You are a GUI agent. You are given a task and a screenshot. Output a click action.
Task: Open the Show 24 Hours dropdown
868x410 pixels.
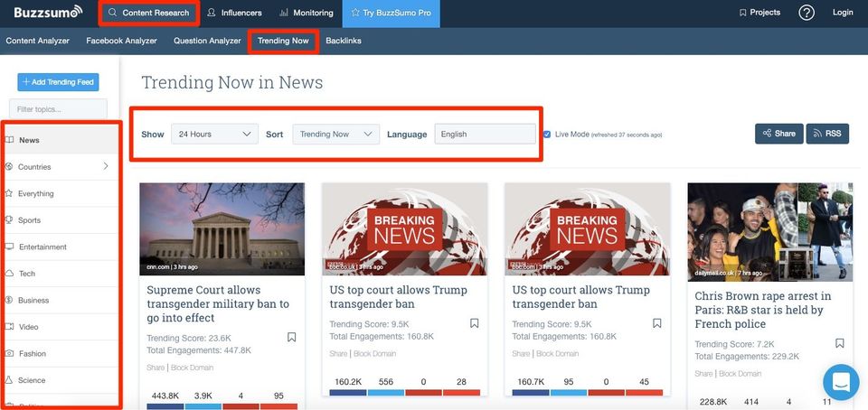click(215, 134)
